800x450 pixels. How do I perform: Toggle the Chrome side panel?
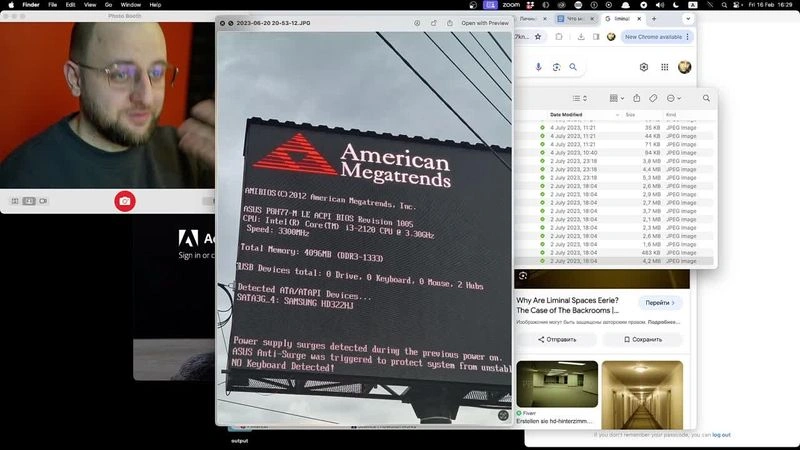(x=596, y=37)
